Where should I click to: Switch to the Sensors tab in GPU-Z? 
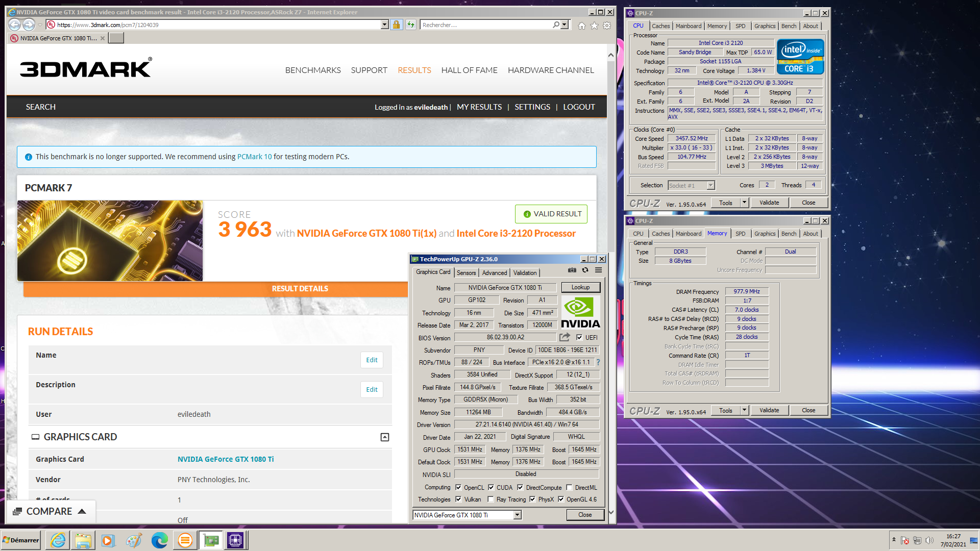[x=467, y=273]
